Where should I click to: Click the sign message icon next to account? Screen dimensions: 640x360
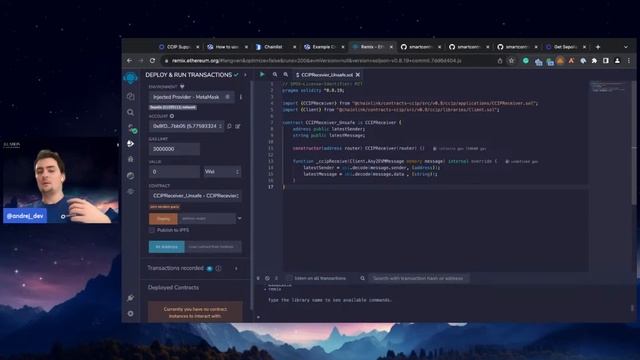coord(238,126)
